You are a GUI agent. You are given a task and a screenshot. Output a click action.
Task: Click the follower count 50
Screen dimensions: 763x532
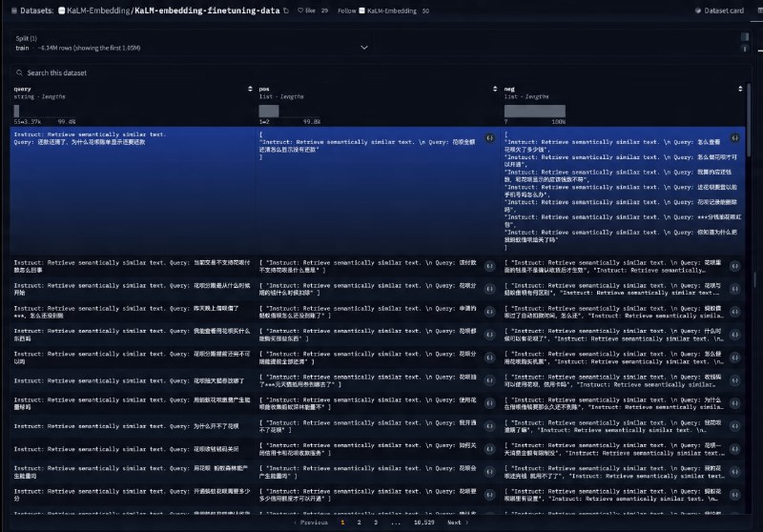(425, 10)
